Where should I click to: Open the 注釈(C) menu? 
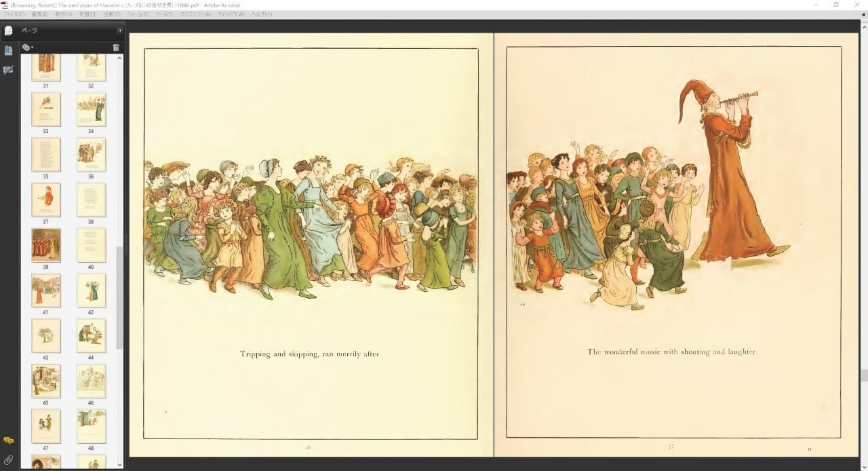pos(112,14)
